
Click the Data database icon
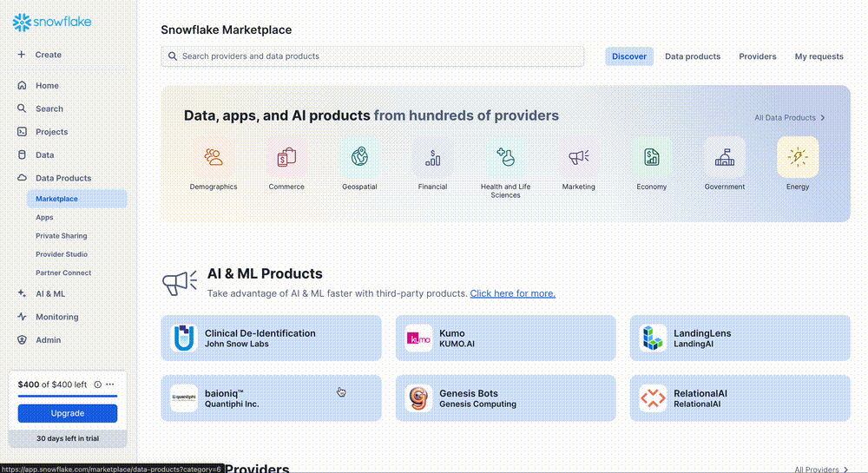pyautogui.click(x=22, y=154)
